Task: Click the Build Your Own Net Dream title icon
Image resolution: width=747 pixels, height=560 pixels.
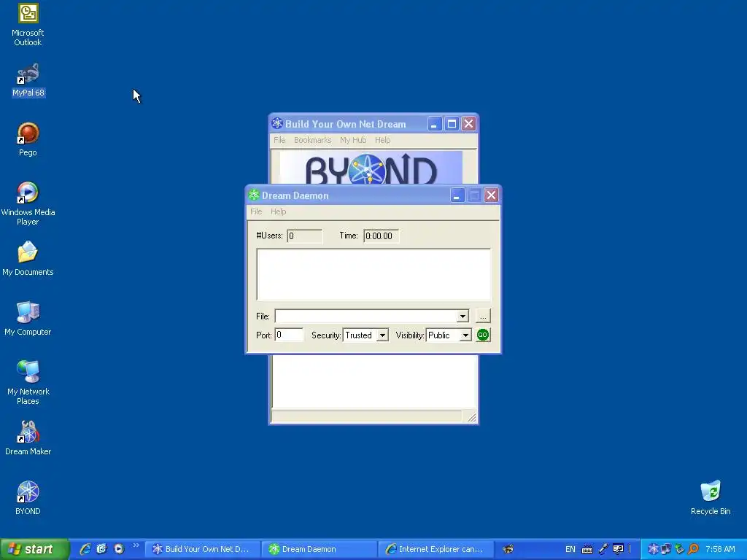Action: (x=277, y=124)
